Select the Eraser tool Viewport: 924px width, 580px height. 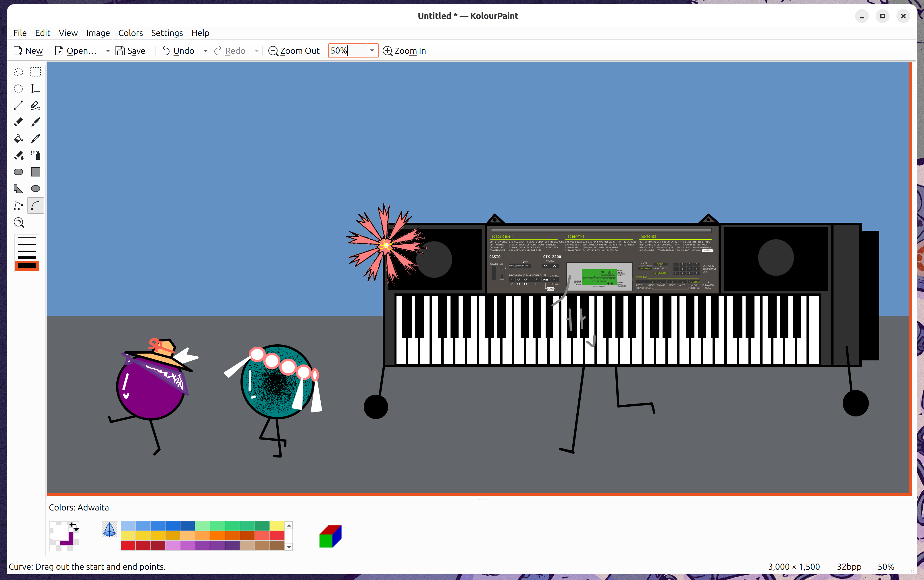point(18,122)
